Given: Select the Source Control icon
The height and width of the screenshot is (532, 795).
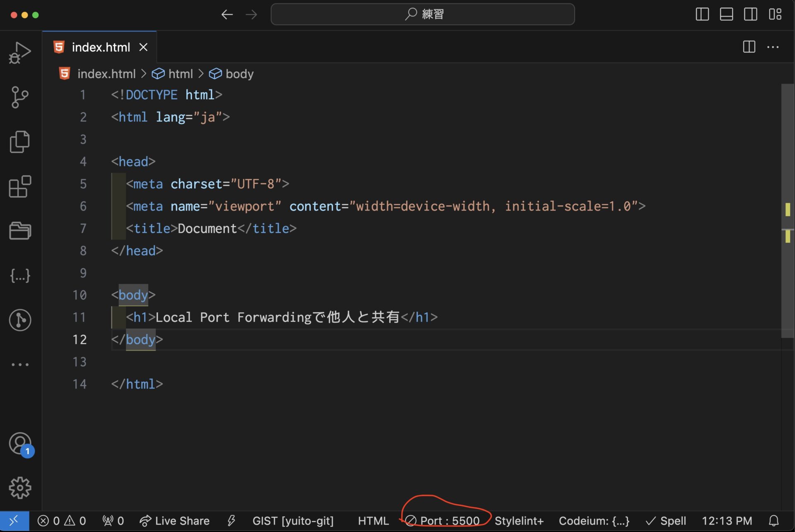Looking at the screenshot, I should coord(19,97).
